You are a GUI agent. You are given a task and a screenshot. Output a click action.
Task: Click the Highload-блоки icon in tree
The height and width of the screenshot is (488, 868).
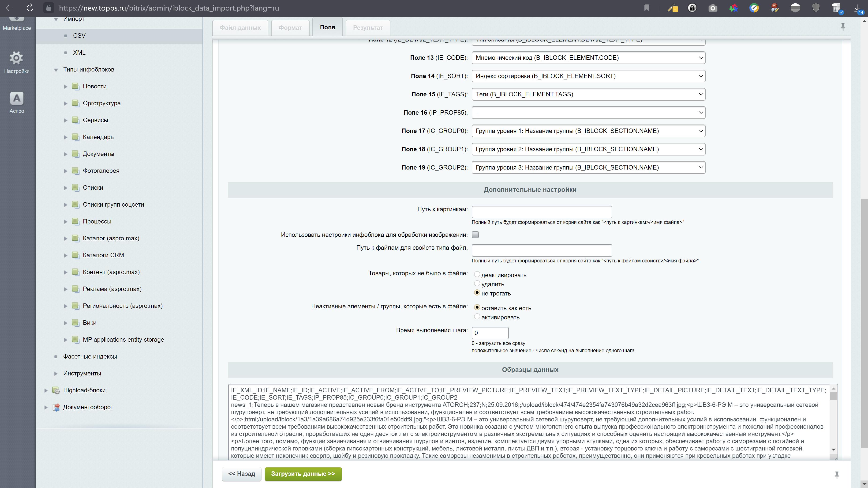point(56,390)
